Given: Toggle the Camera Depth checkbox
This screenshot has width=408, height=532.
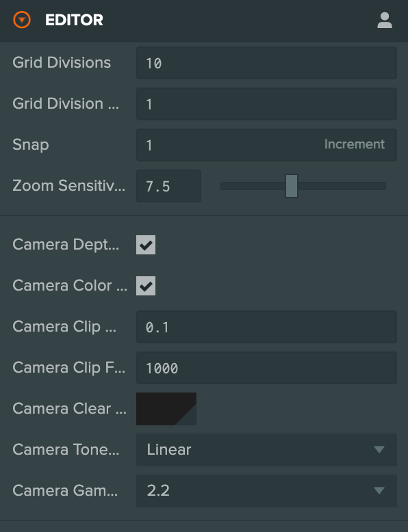Looking at the screenshot, I should (x=146, y=245).
